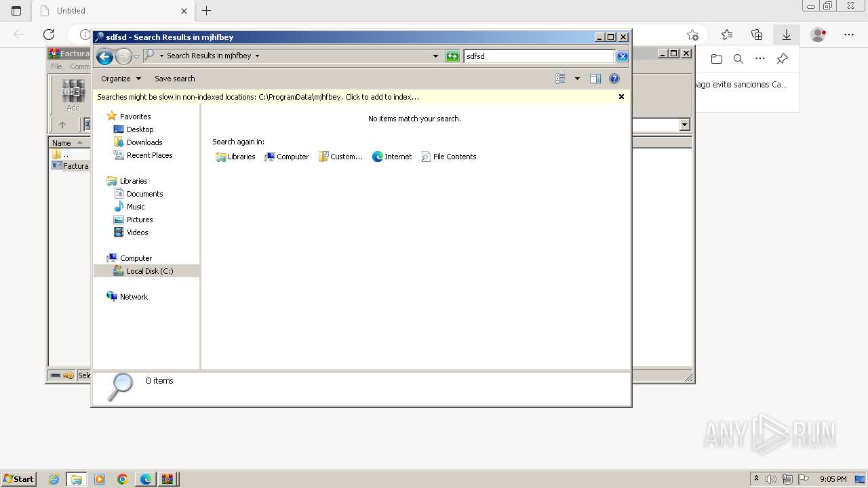Image resolution: width=868 pixels, height=488 pixels.
Task: Open a new browser tab
Action: pos(207,11)
